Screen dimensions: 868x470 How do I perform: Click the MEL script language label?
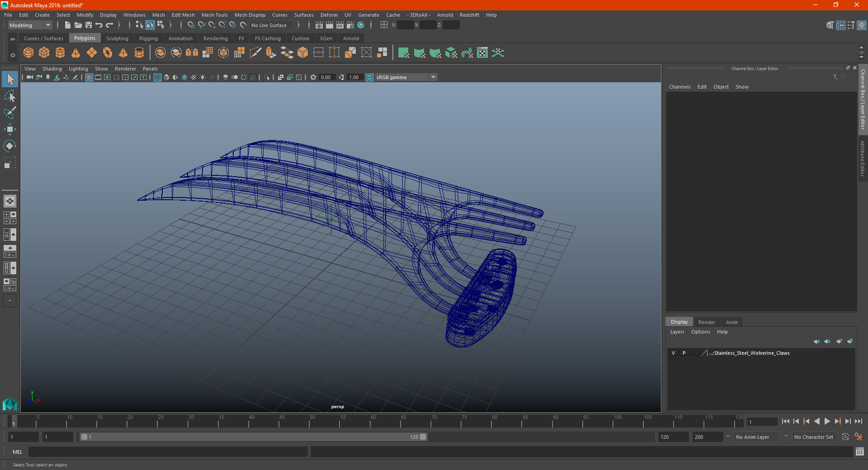17,452
